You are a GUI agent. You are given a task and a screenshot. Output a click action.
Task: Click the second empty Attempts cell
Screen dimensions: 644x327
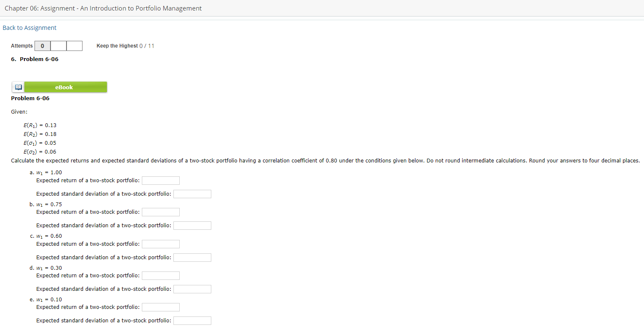58,45
